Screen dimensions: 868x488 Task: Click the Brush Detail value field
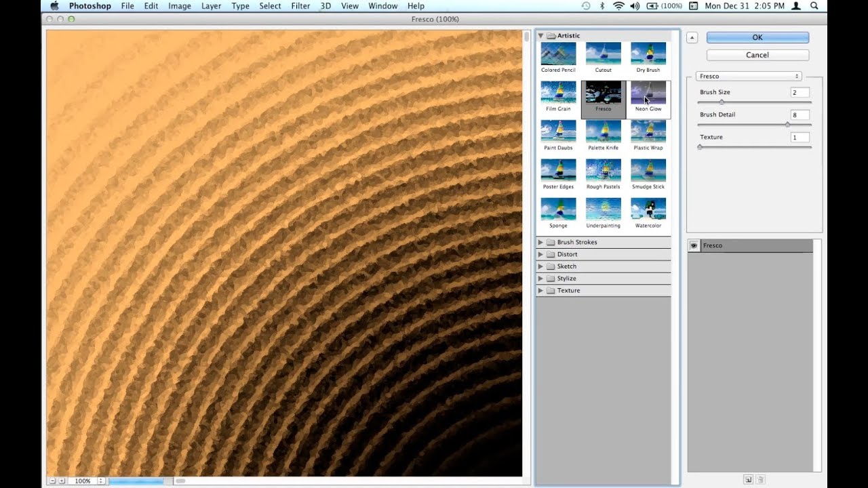(x=800, y=115)
